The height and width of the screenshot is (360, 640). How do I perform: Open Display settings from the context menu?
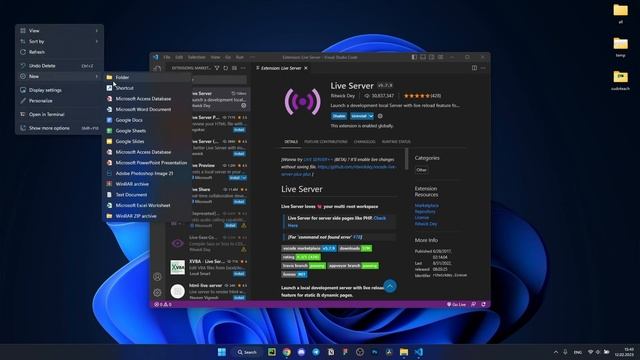coord(59,90)
